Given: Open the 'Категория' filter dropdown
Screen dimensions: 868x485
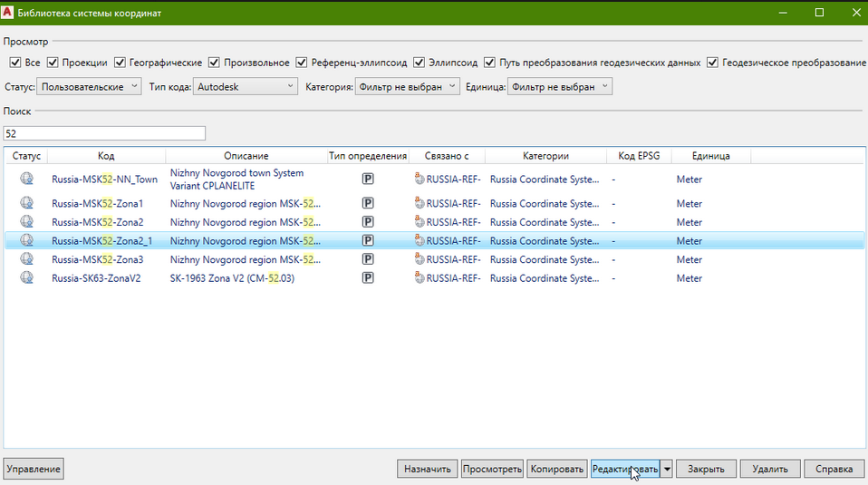Looking at the screenshot, I should 408,86.
